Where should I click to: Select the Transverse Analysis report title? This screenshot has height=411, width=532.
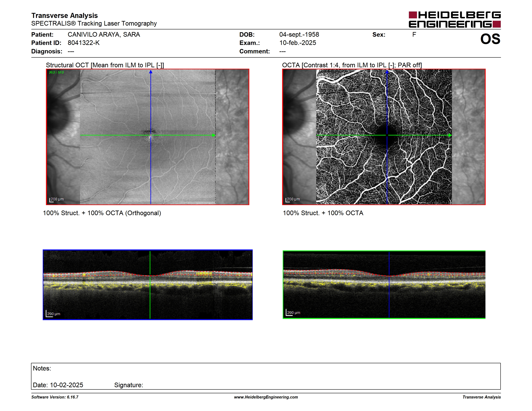click(x=64, y=15)
